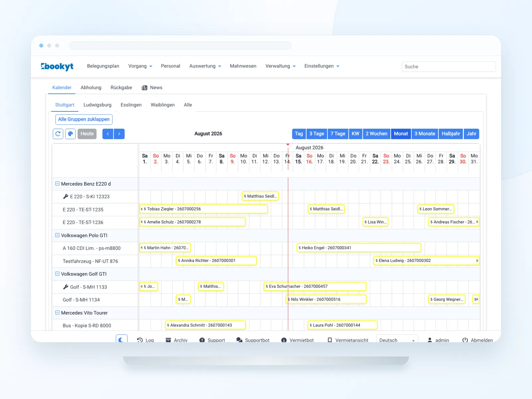Click the wrench icon beside Golf - S-MH 1133
532x399 pixels.
click(x=66, y=287)
